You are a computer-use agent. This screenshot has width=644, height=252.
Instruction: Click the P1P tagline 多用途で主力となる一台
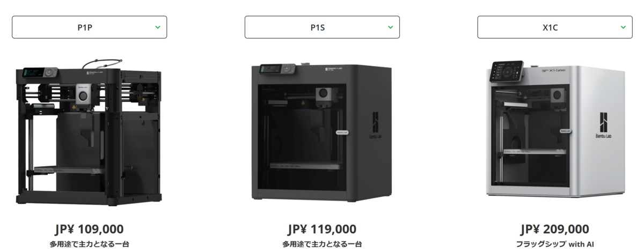pos(89,244)
